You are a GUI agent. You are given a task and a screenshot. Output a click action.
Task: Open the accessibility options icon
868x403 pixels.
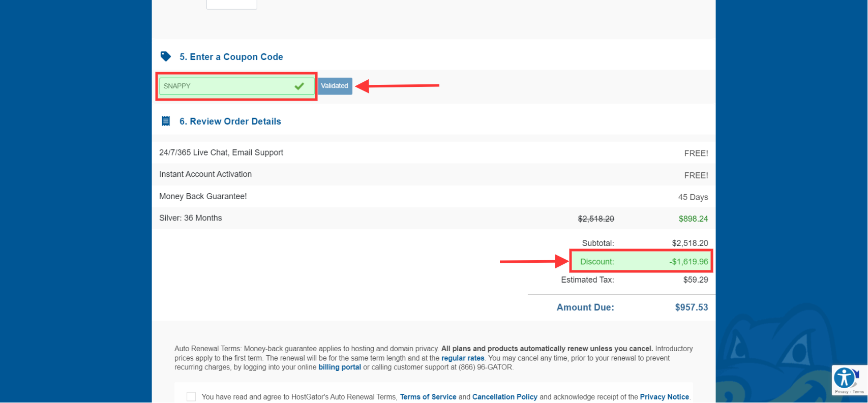(x=845, y=378)
